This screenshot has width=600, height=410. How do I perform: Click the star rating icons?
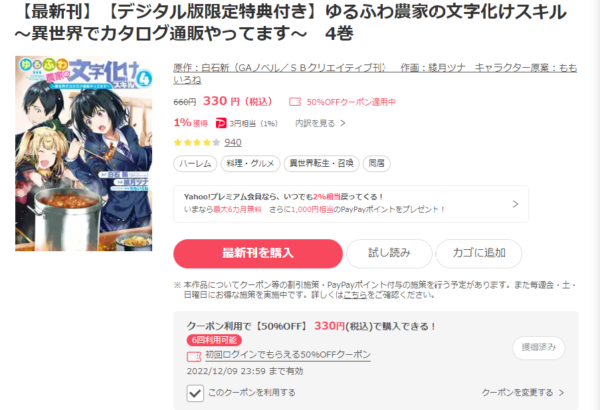(197, 142)
